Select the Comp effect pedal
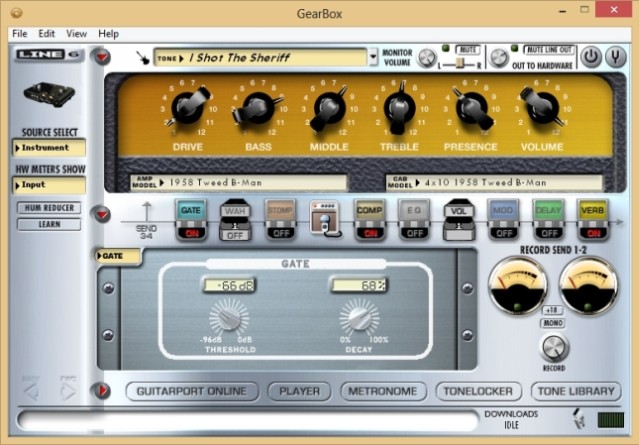Screen dimensions: 639x445 click(x=370, y=220)
